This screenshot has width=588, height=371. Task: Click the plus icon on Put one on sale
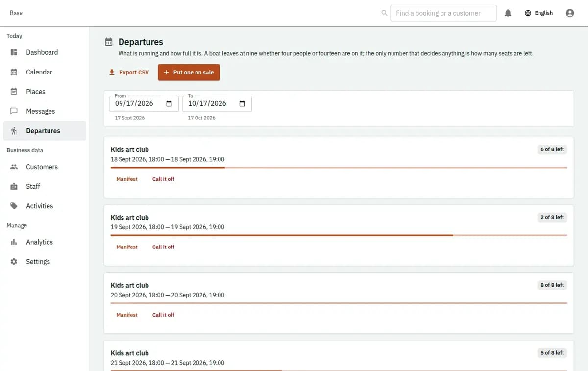(x=166, y=73)
